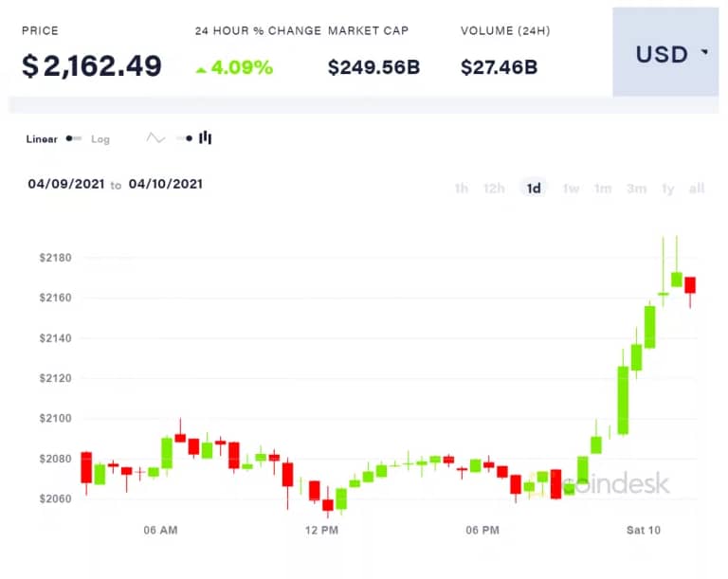728x579 pixels.
Task: Choose the 3m time range
Action: tap(636, 189)
